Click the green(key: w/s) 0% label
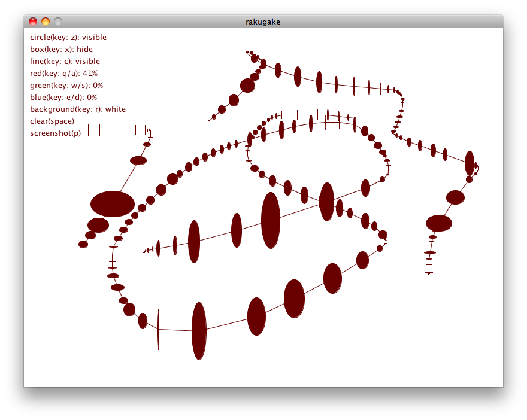 (x=66, y=86)
